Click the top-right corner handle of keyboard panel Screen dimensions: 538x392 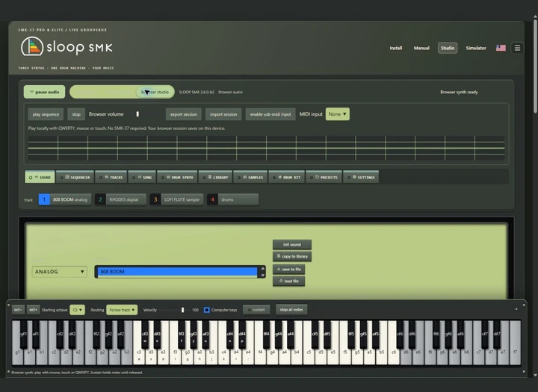coord(524,305)
